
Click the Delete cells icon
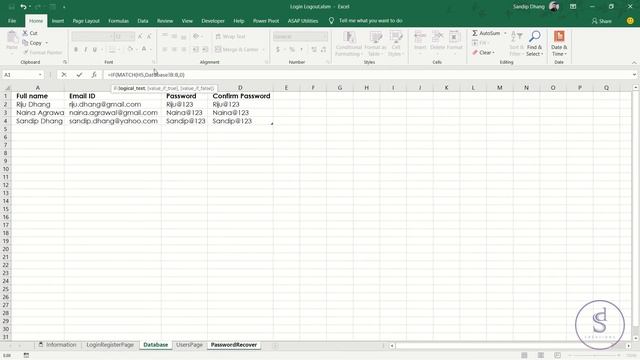click(437, 37)
